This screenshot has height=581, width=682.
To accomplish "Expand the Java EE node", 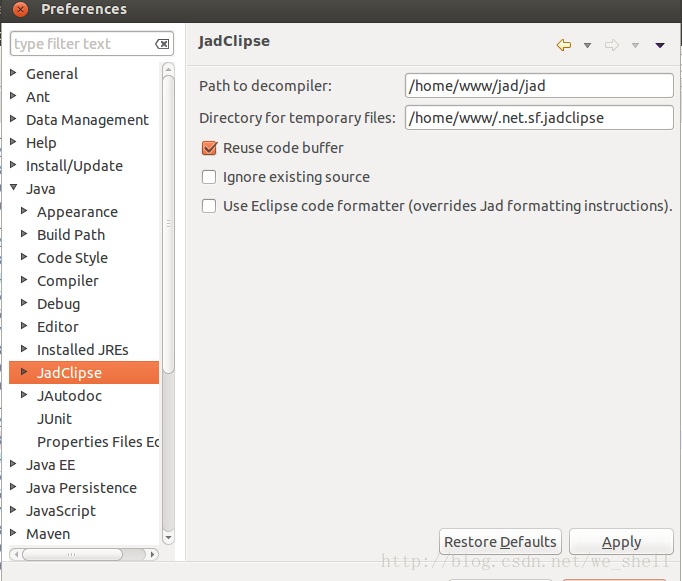I will (x=13, y=464).
